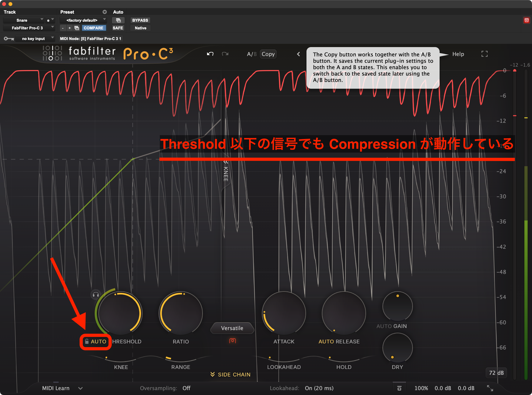Click the preset copy settings icon

click(x=77, y=28)
